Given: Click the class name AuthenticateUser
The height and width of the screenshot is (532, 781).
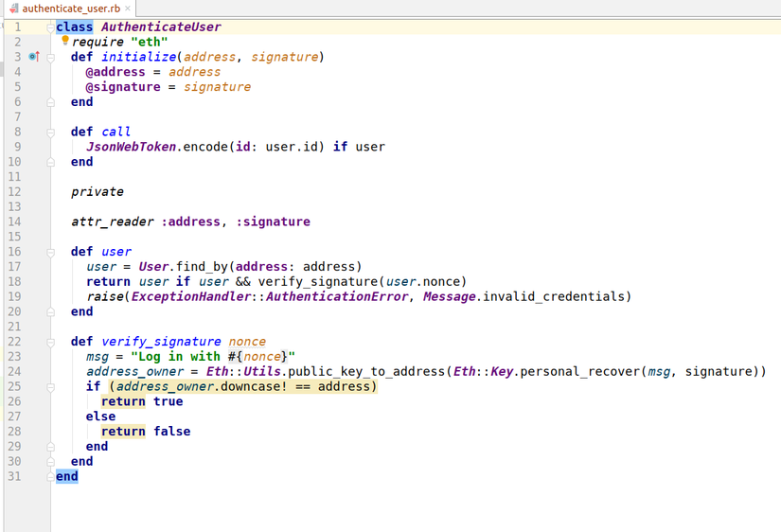Looking at the screenshot, I should tap(161, 27).
